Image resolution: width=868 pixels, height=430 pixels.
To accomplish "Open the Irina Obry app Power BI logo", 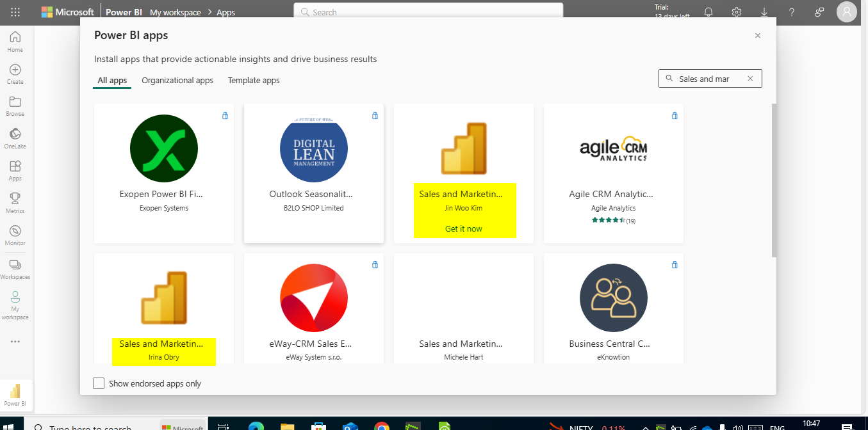I will click(164, 298).
